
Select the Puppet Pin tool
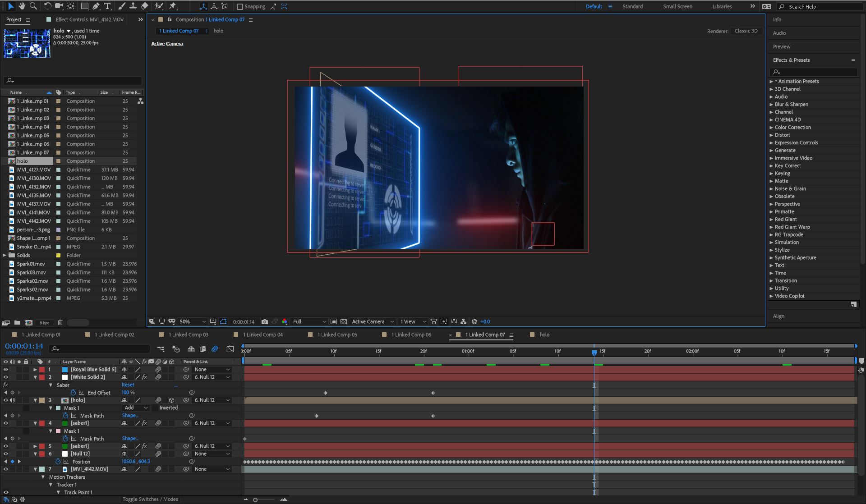coord(174,6)
